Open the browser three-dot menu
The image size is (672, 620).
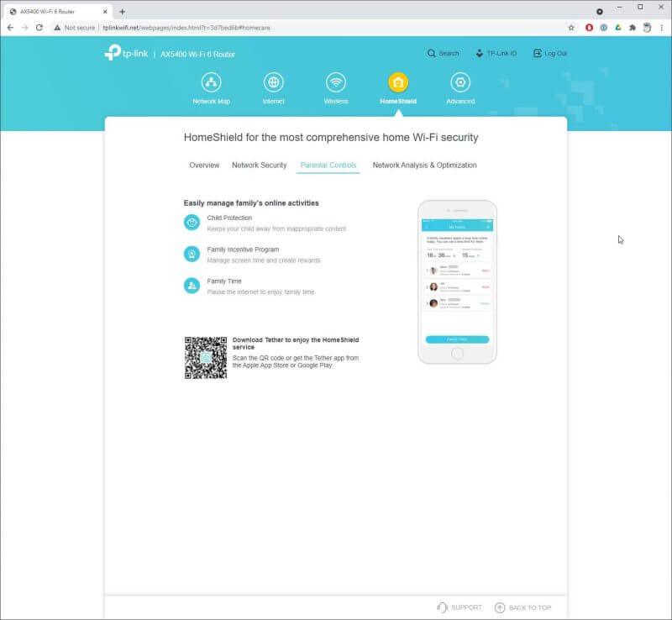[x=662, y=28]
